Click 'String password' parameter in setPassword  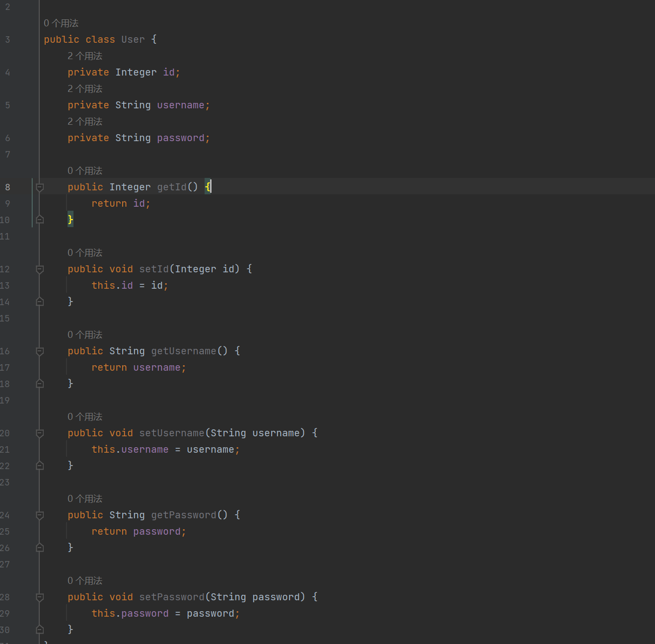(x=255, y=597)
